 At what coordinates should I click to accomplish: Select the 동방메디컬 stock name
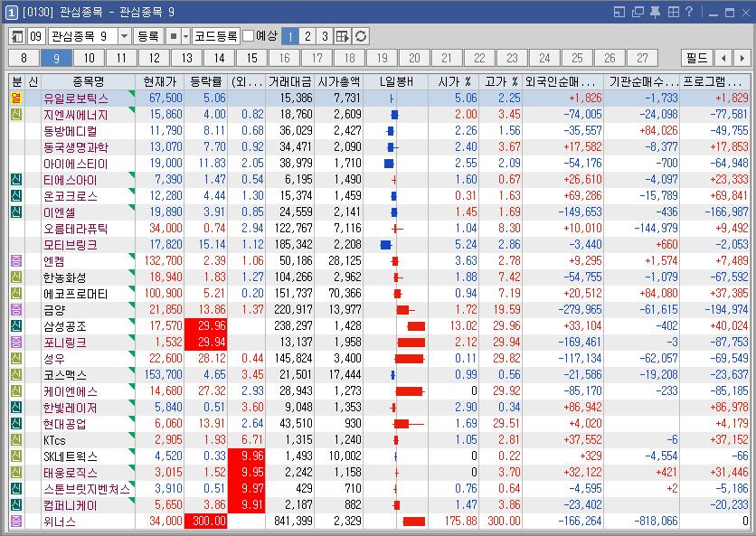(71, 131)
